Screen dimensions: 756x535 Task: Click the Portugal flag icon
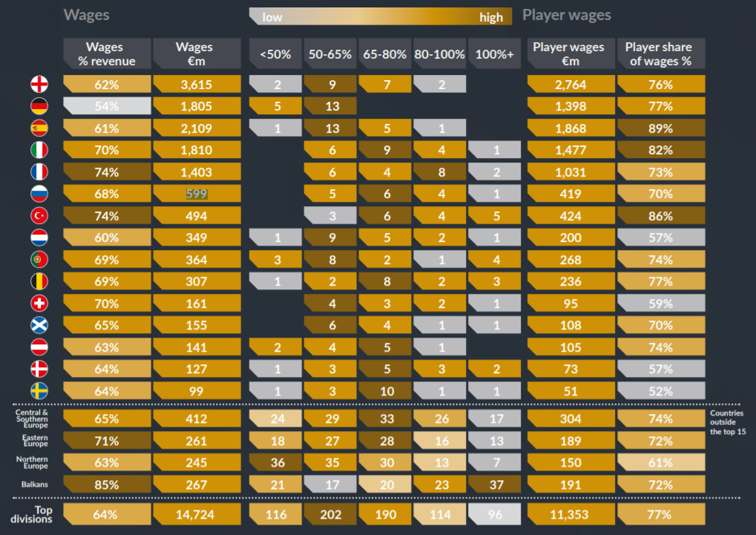point(39,260)
